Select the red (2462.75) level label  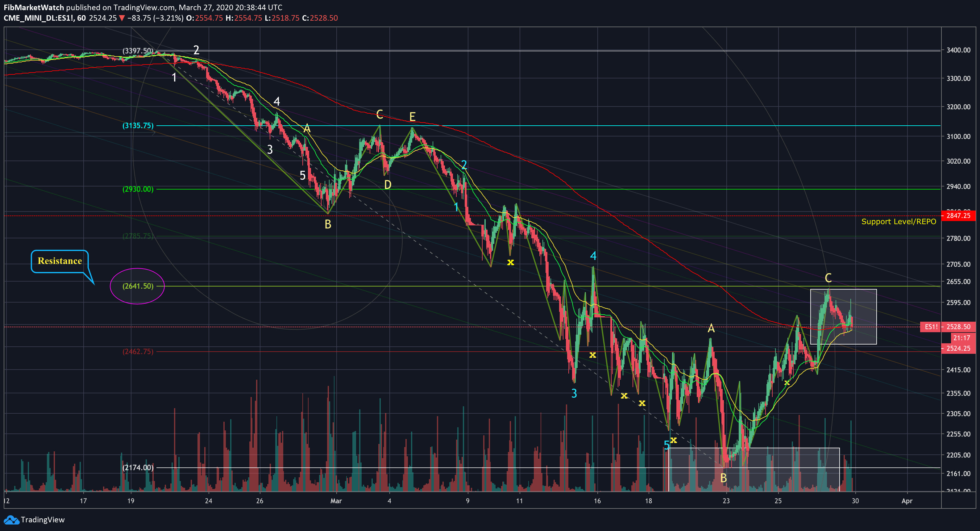point(138,351)
